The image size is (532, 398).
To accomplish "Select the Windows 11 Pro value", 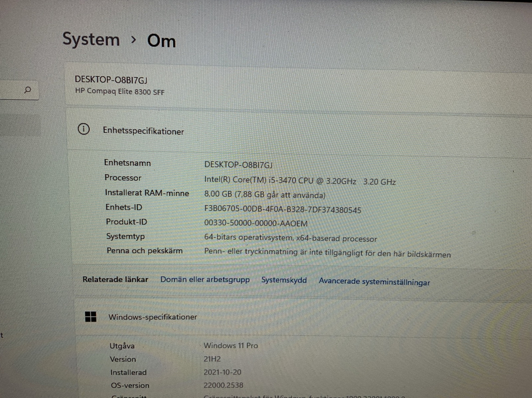I will [x=231, y=346].
